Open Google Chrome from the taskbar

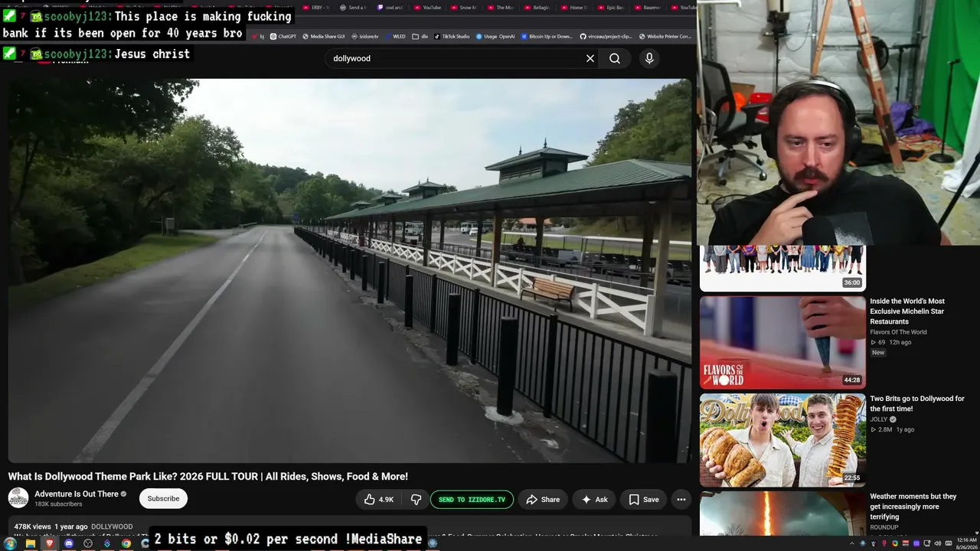click(126, 544)
